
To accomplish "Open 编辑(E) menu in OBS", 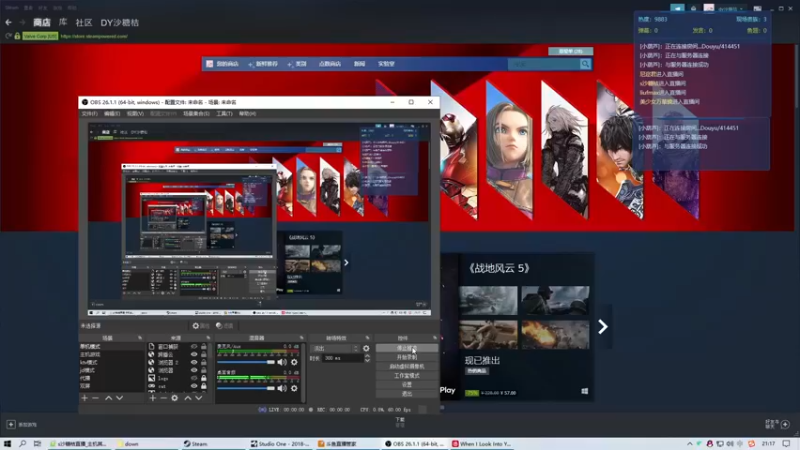I will point(112,113).
